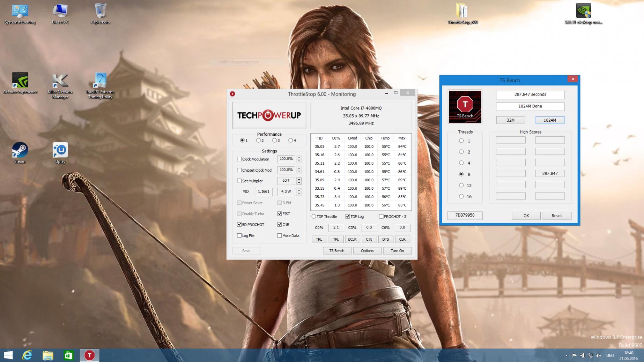Click the 7DB79950 field in TS Bench
The image size is (644, 362).
click(465, 216)
